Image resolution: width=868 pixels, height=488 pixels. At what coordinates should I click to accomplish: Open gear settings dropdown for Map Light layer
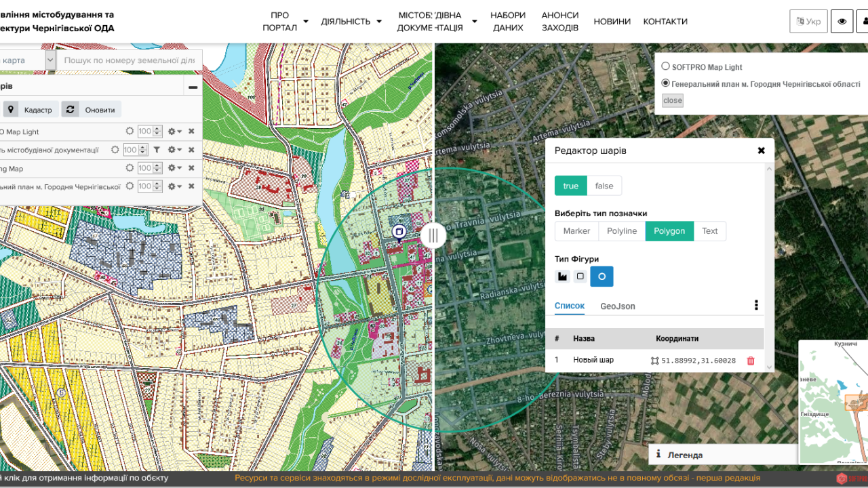[175, 131]
